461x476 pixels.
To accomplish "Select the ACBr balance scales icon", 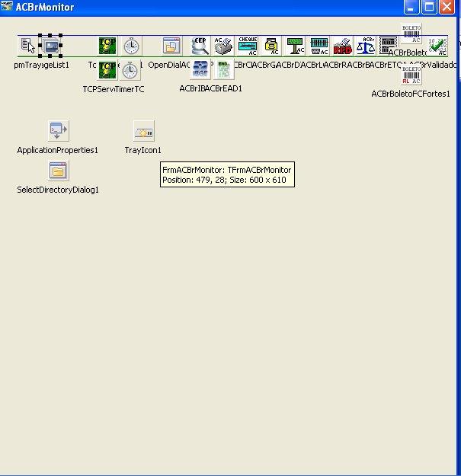I will tap(366, 46).
